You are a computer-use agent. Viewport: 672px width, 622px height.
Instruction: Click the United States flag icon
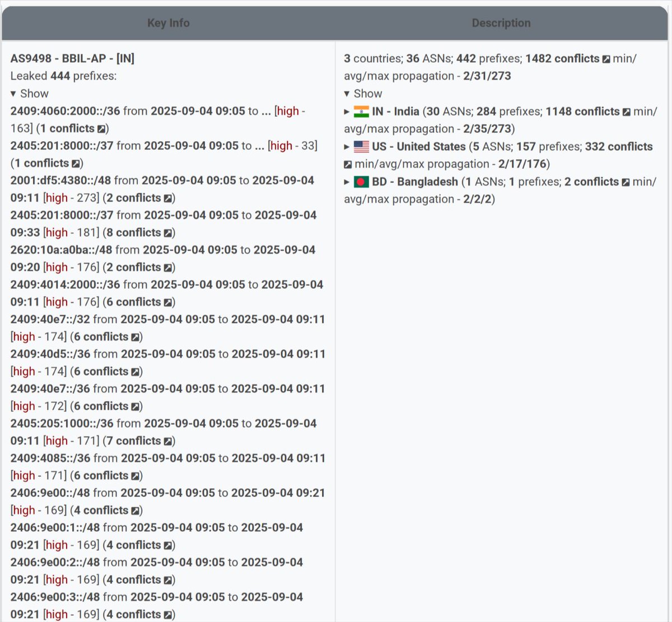click(361, 147)
